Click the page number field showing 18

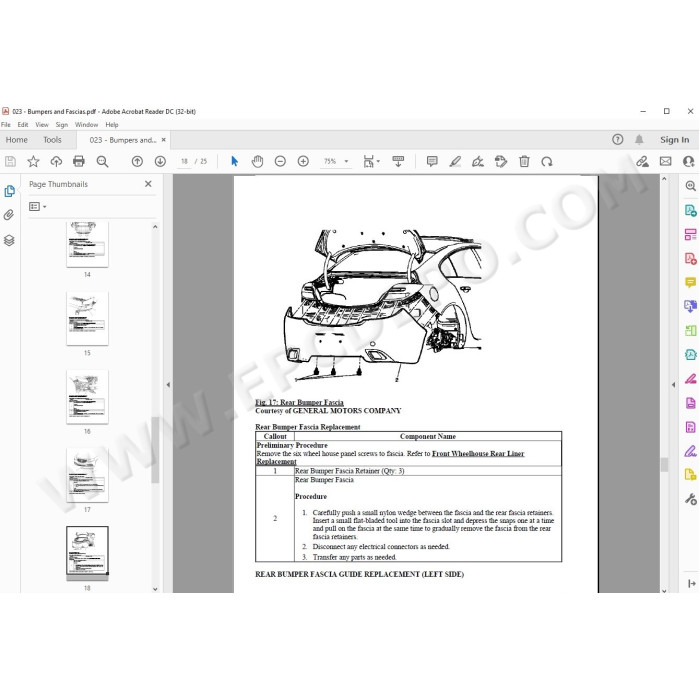184,162
